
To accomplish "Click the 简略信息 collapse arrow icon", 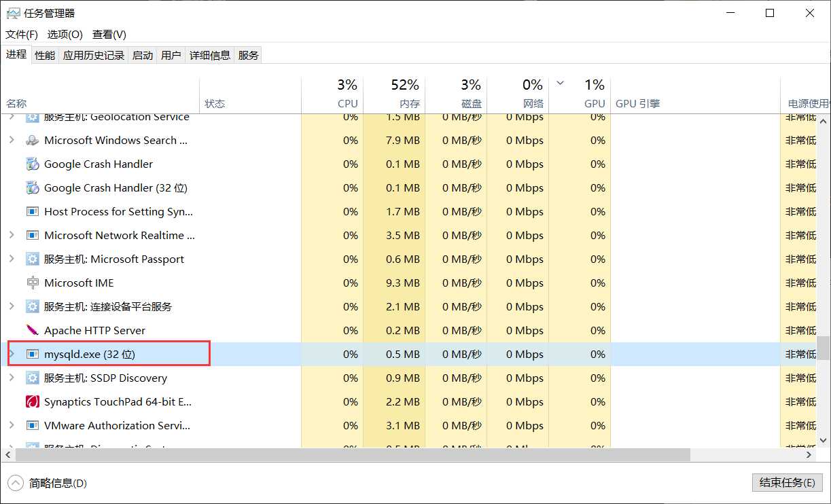I will pos(15,483).
